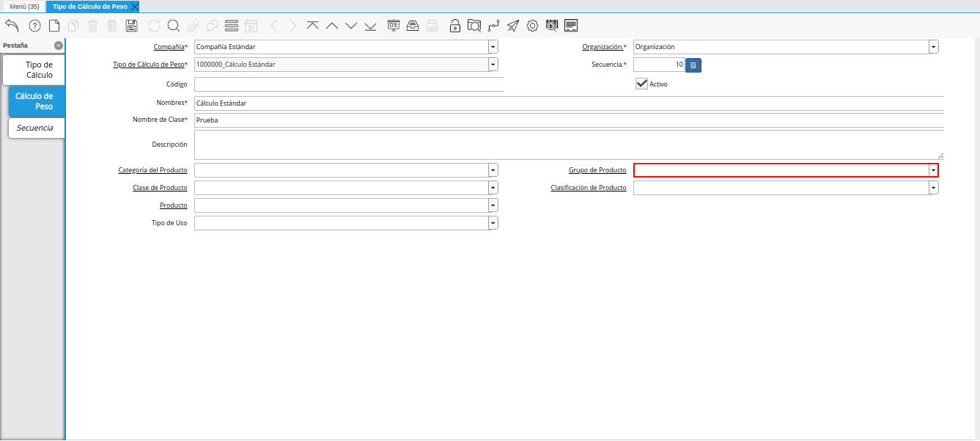Open the Tipo de Cálculo side tab
Viewport: 980px width, 441px height.
(x=34, y=70)
